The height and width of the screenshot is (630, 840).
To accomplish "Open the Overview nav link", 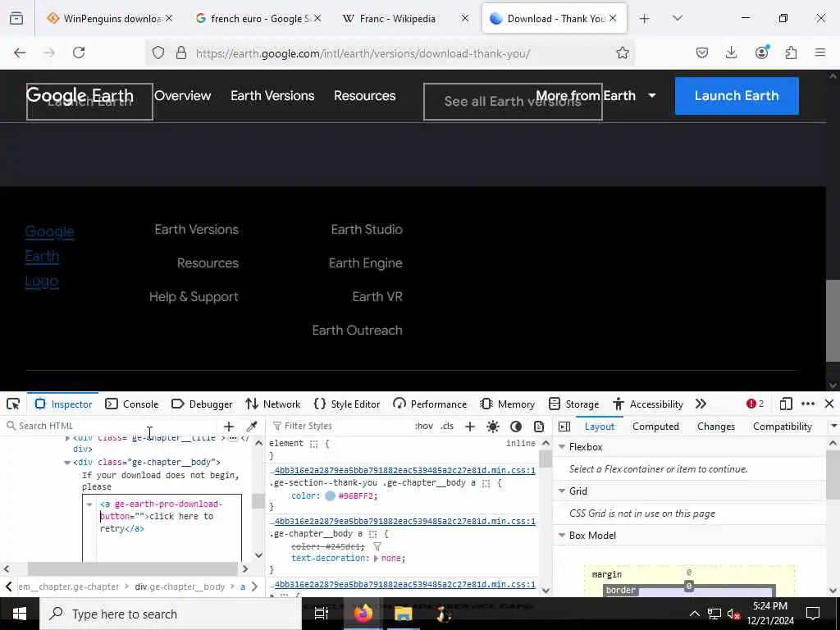I will coord(182,96).
